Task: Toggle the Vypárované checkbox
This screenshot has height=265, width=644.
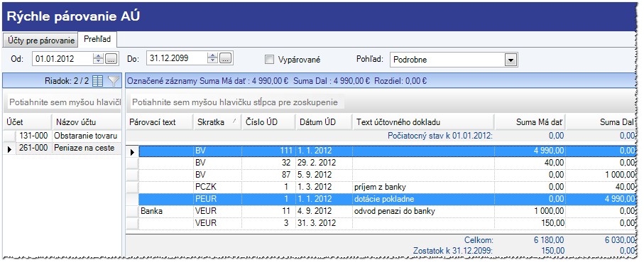Action: click(x=269, y=60)
